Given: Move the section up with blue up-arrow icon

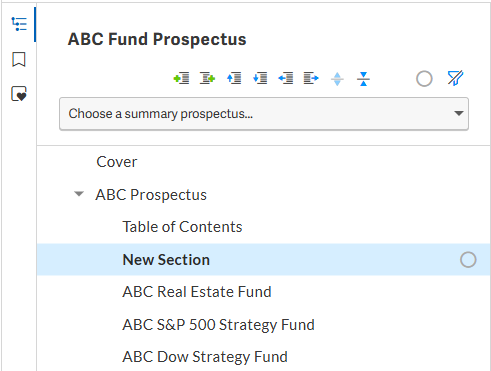Looking at the screenshot, I should [x=234, y=79].
